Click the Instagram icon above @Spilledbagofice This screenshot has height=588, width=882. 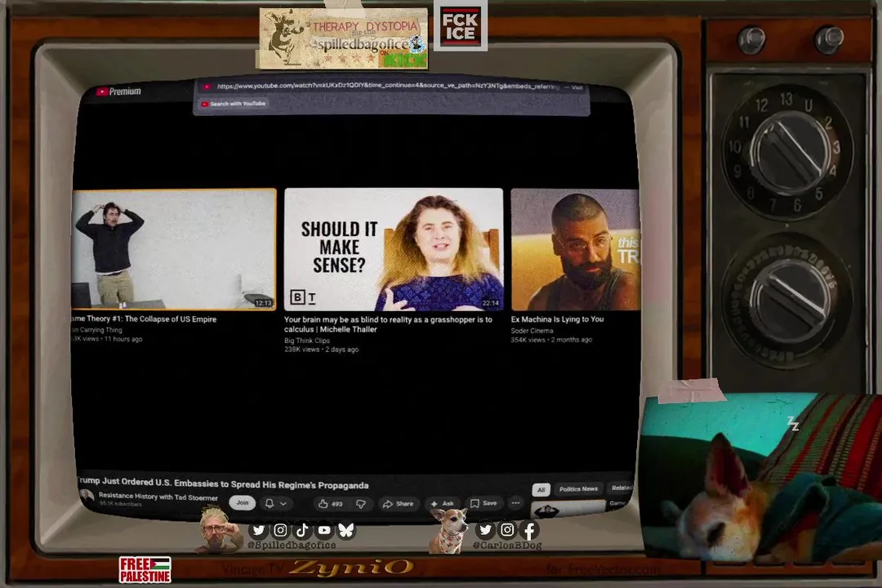tap(280, 530)
